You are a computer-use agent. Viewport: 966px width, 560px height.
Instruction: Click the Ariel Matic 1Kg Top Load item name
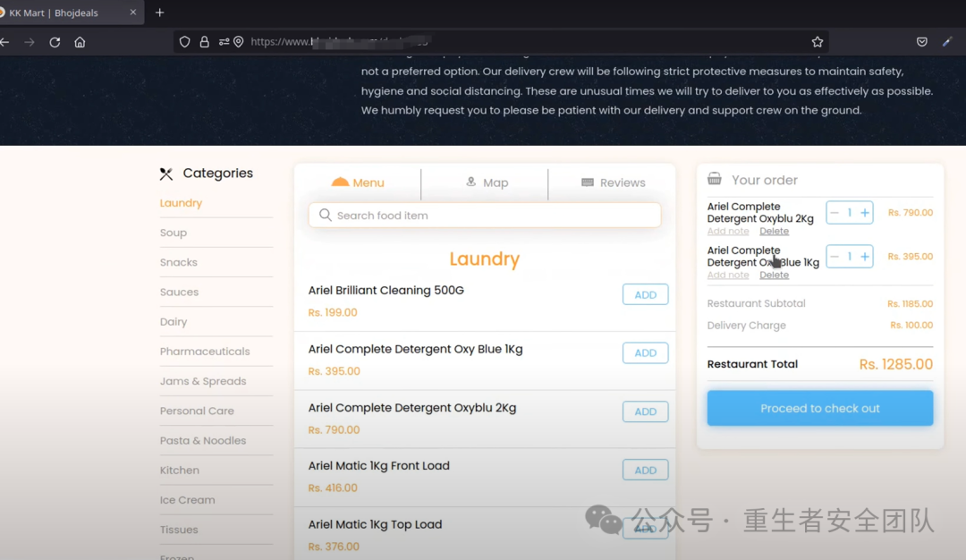coord(375,524)
